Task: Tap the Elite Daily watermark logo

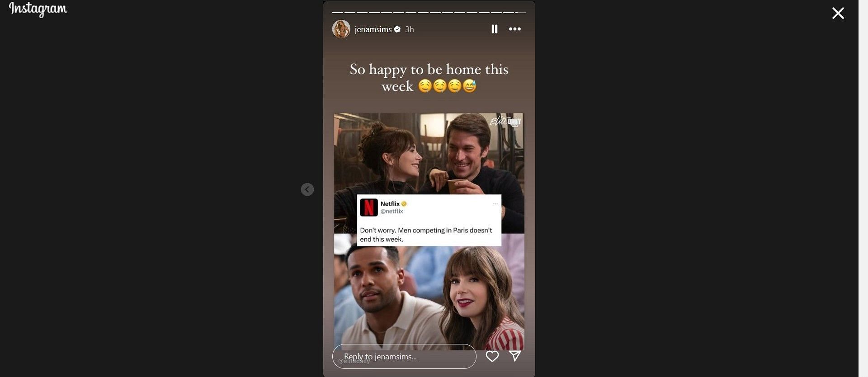Action: [x=505, y=121]
